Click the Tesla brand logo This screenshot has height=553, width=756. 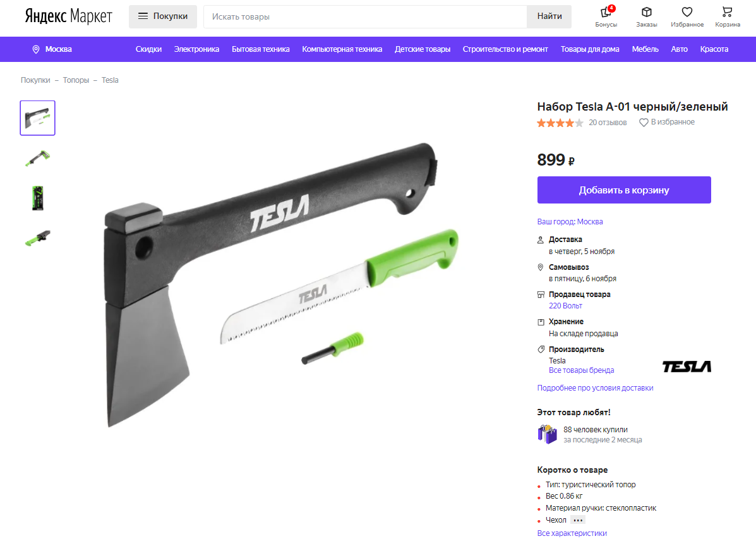[x=687, y=367]
